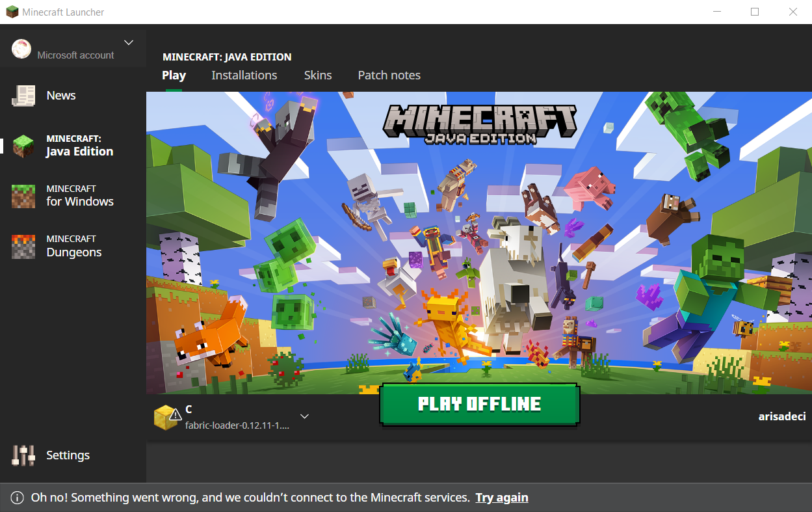
Task: Click the Play Offline button
Action: coord(479,404)
